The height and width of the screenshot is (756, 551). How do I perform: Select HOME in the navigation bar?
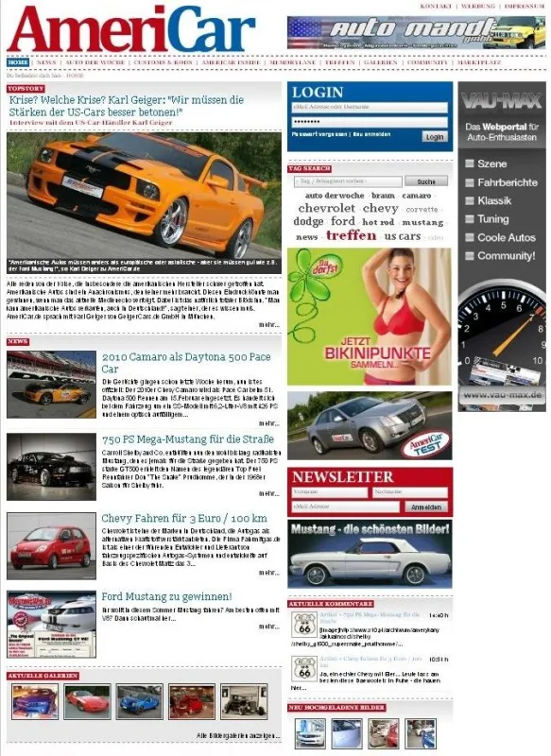point(18,62)
